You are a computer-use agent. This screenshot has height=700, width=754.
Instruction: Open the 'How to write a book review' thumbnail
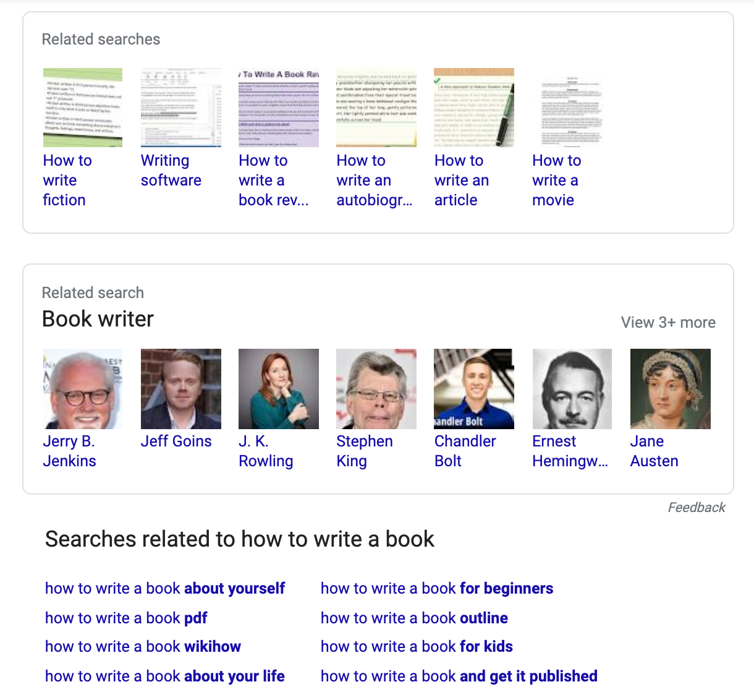coord(279,108)
